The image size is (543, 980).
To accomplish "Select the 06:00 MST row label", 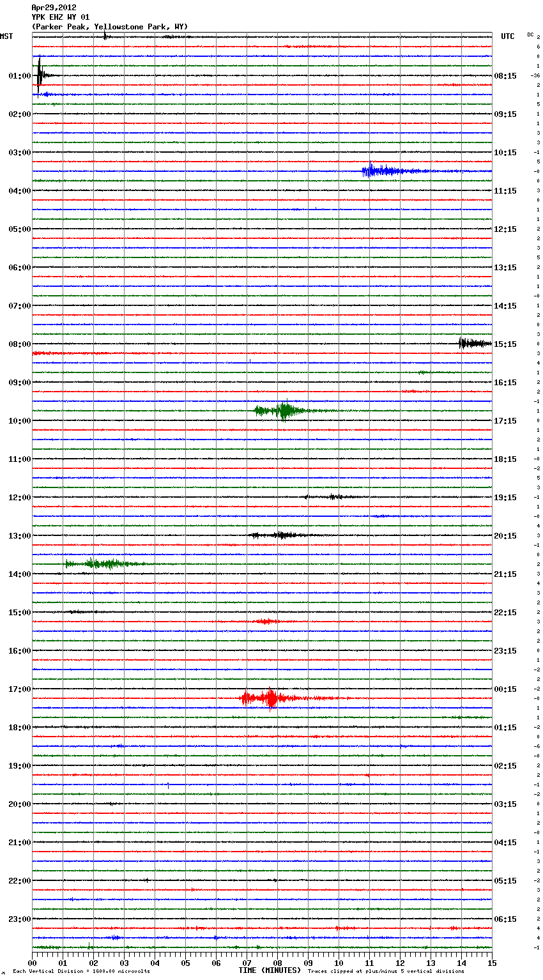I will click(x=20, y=268).
